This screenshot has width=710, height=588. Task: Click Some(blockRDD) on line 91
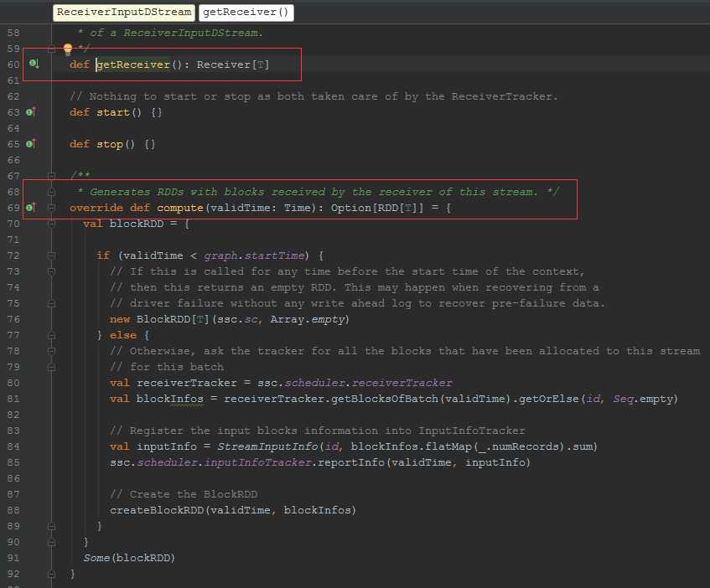click(129, 558)
